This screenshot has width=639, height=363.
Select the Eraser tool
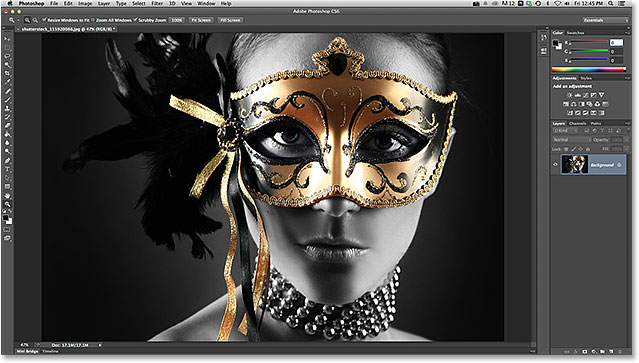(x=7, y=125)
